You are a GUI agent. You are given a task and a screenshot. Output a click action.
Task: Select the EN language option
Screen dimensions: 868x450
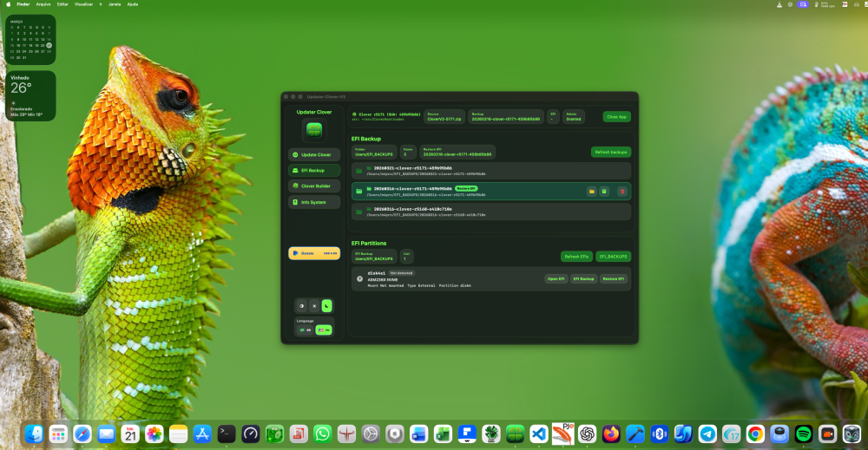tap(324, 330)
